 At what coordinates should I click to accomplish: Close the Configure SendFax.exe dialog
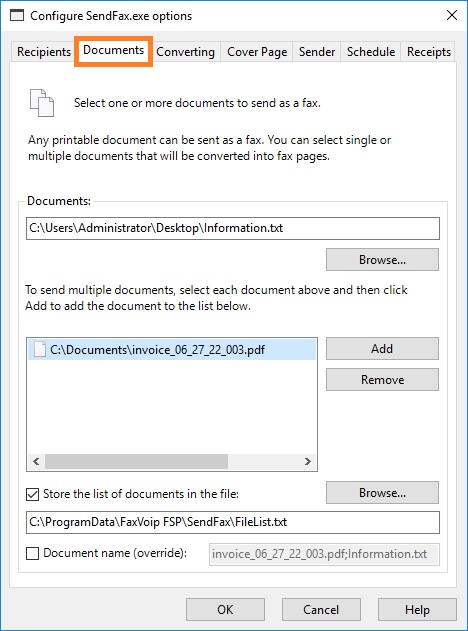point(452,15)
